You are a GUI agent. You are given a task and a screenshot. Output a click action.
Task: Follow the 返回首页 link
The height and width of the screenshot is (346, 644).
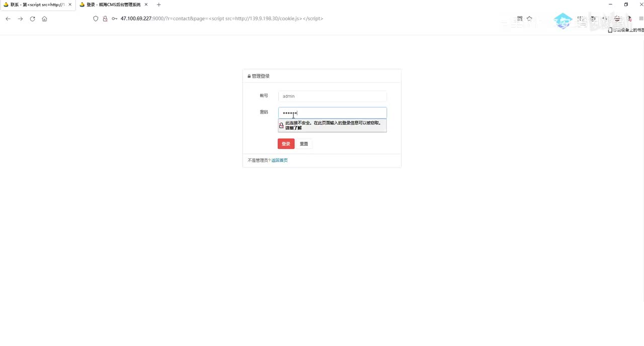(280, 160)
